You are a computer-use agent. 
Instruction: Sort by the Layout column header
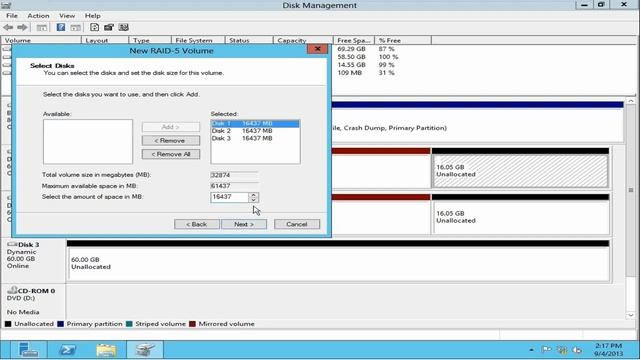105,40
